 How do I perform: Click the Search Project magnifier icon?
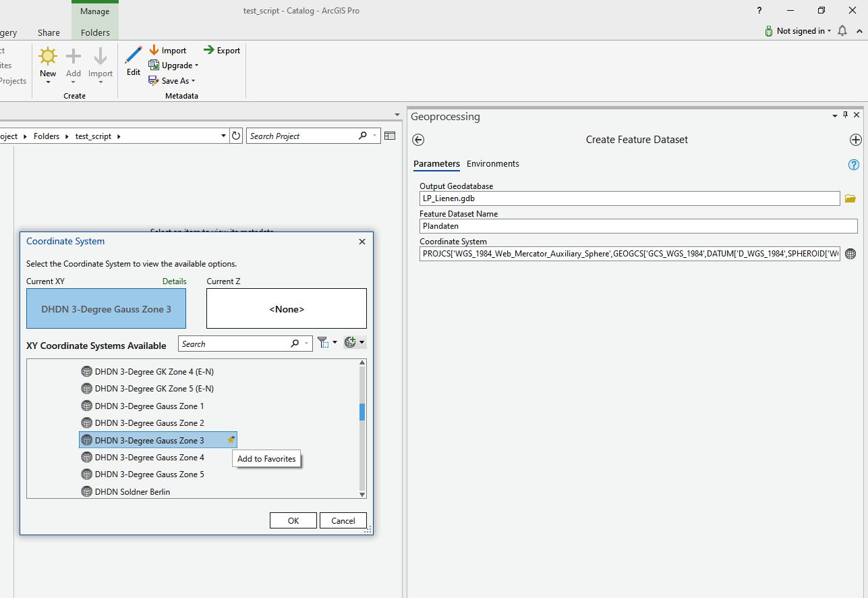tap(363, 136)
